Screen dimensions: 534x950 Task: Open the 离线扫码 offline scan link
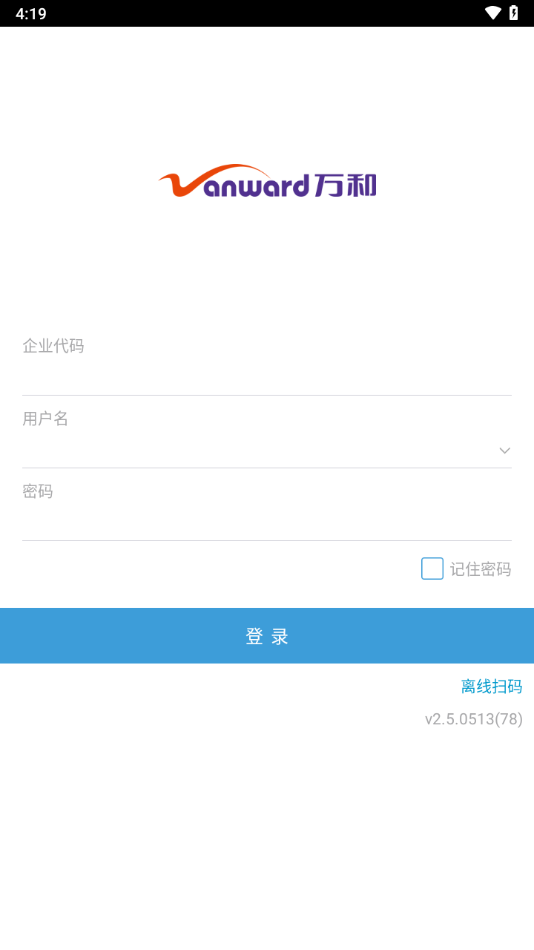pos(492,686)
